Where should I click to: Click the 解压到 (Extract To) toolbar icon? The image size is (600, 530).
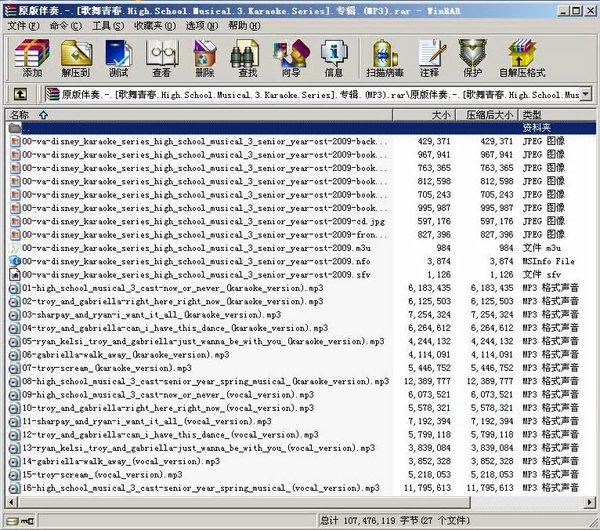pyautogui.click(x=76, y=58)
